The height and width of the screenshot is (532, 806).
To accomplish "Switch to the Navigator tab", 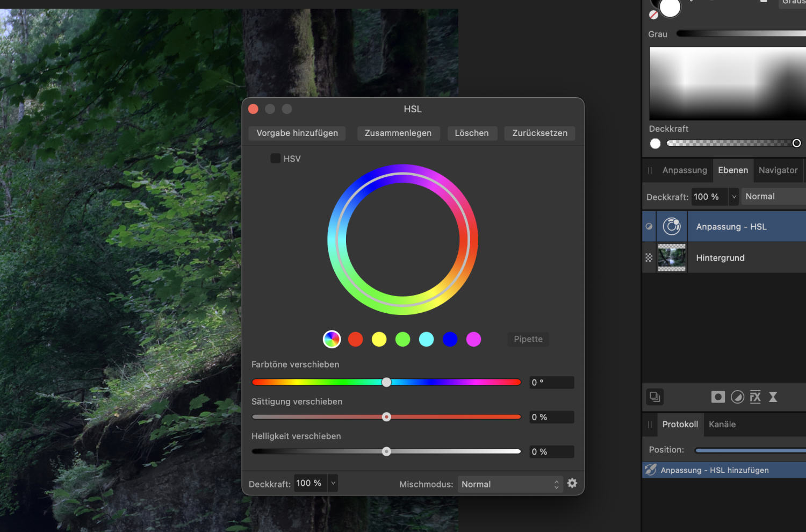I will point(778,170).
